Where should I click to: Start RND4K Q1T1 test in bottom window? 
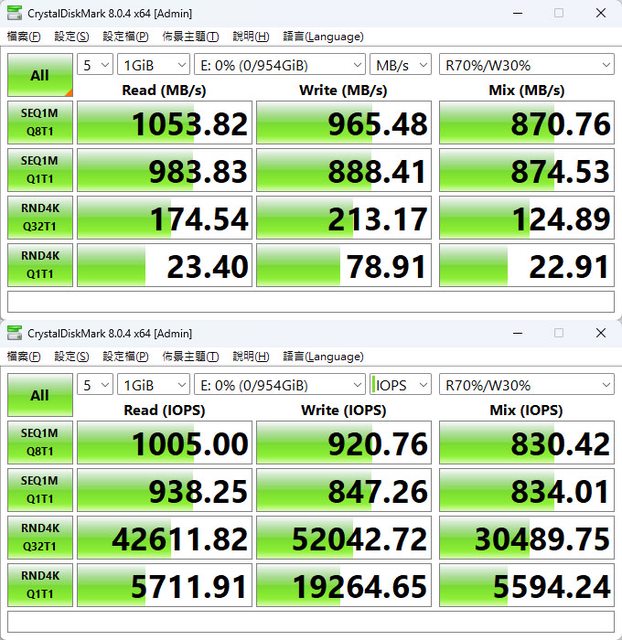(40, 585)
